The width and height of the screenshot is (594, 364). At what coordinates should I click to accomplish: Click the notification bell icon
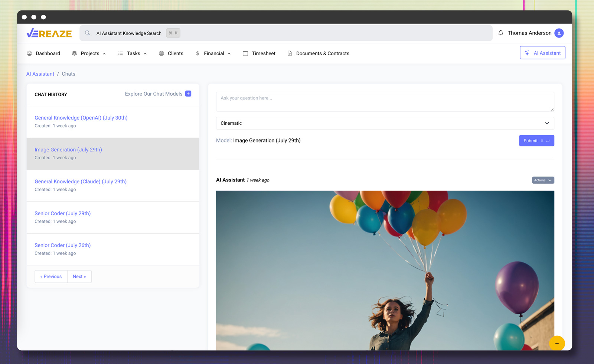point(500,33)
